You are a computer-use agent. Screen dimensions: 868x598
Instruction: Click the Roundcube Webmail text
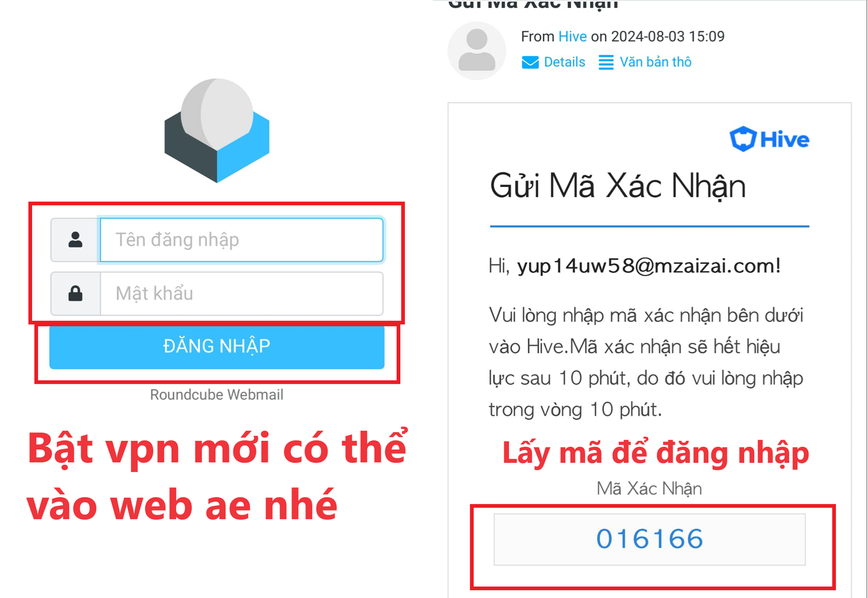tap(217, 395)
